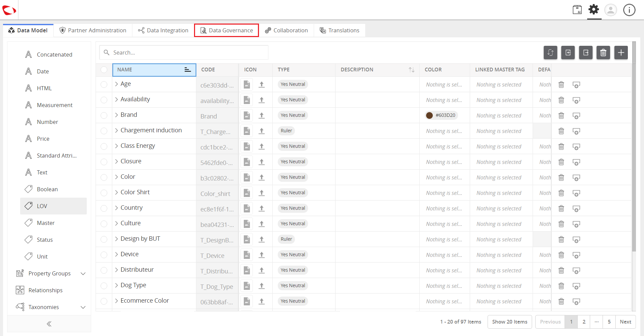Select the Class Energy row checkbox

click(104, 146)
